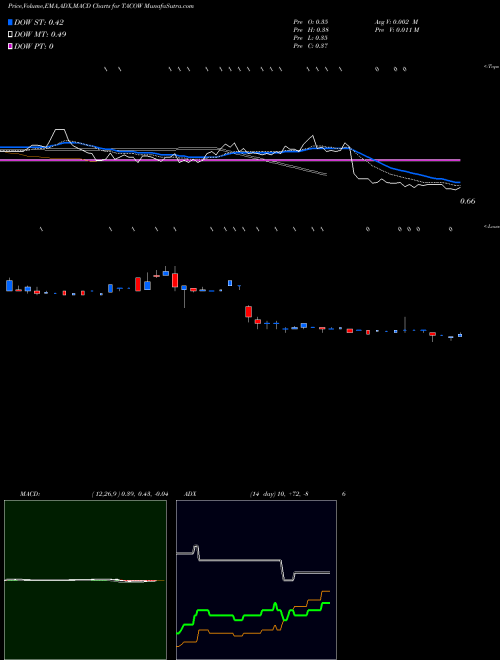Viewport: 500px width, 660px height.
Task: Click the ADX (14 day) values text
Action: [279, 494]
